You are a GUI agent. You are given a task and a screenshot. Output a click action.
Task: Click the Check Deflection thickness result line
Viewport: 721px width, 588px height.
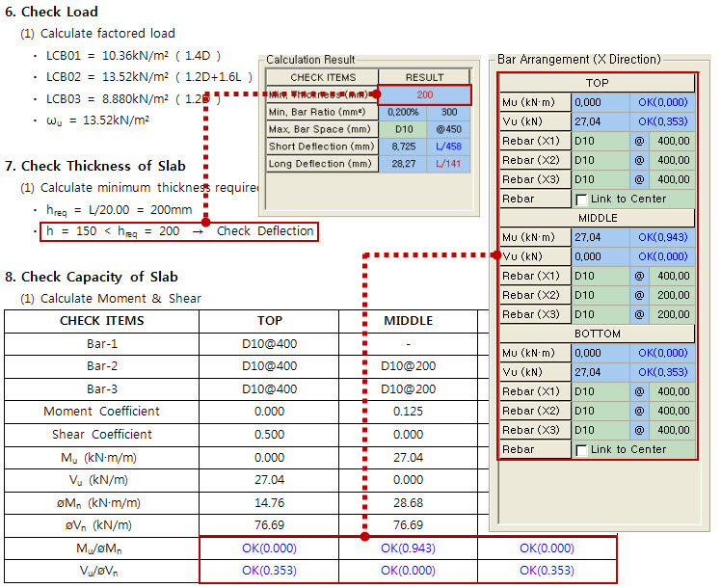(x=179, y=231)
